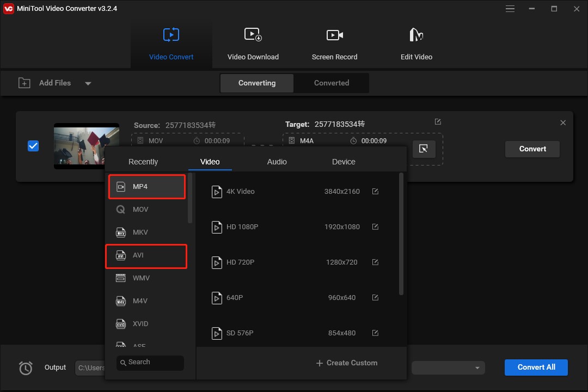Choose WMV format from list
The width and height of the screenshot is (588, 392).
click(147, 278)
